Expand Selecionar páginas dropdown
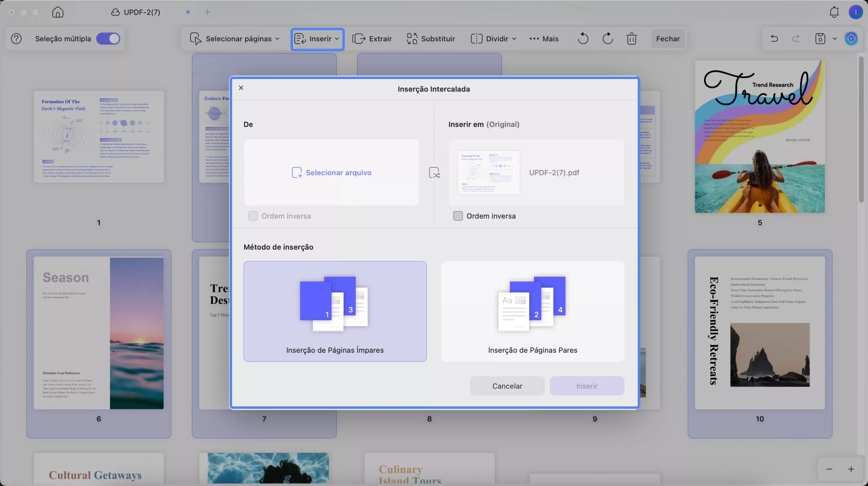Screen dimensions: 868x486 click(x=235, y=39)
